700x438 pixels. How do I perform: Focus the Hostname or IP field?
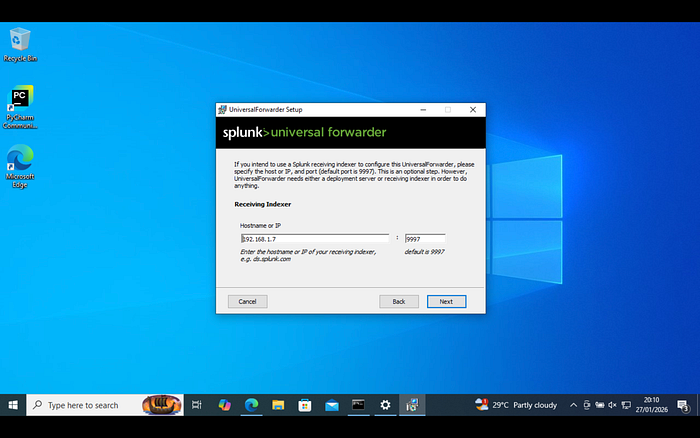point(315,239)
